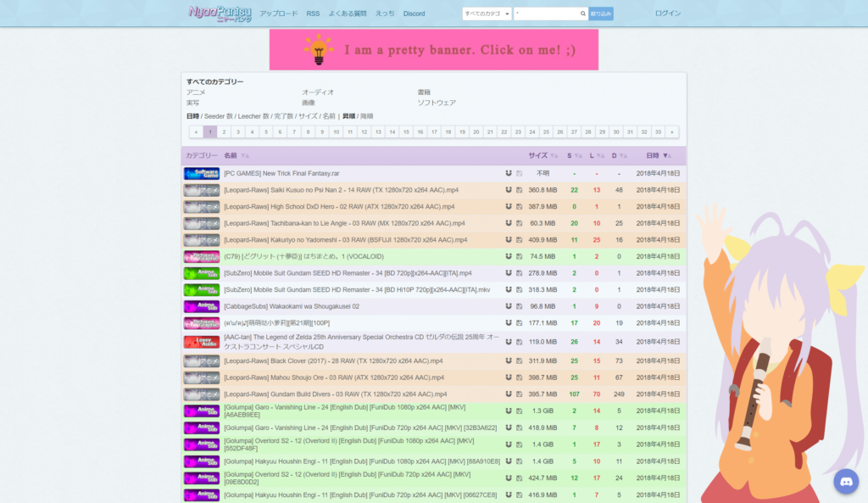Screen dimensions: 868x503
Task: Open magnet link for Legend of Zelda 25th Anniversary CD
Action: pyautogui.click(x=509, y=342)
